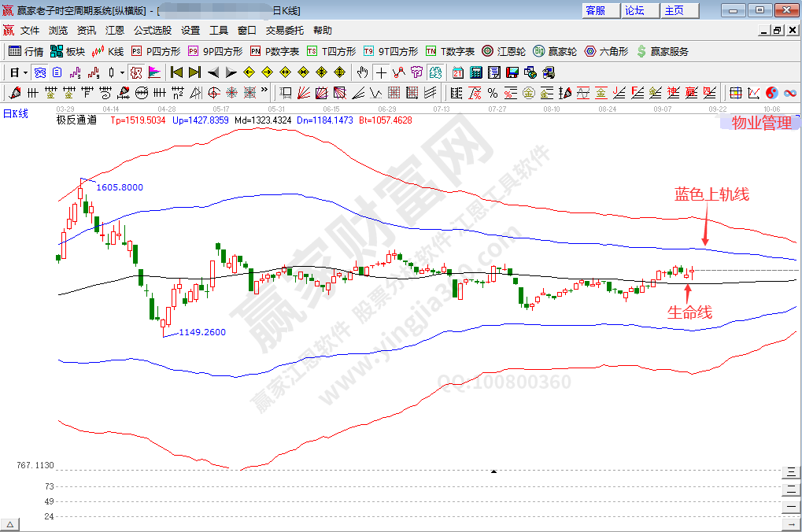Open the 交易委托 menu
802x532 pixels.
click(x=284, y=30)
